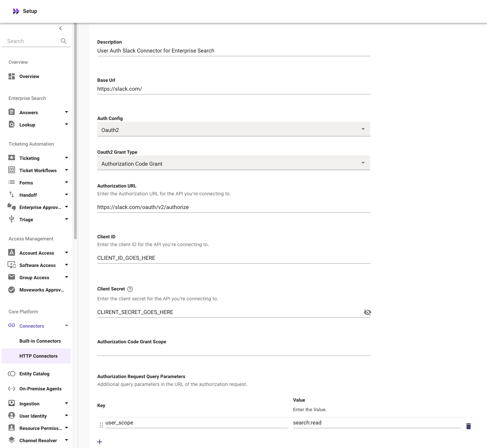Click the sidebar Search input field
Screen dimensions: 487x448
[x=32, y=41]
